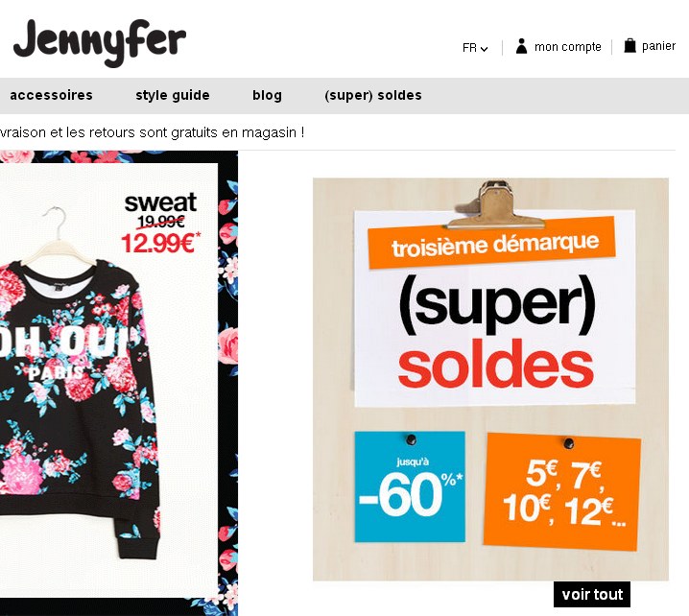Click the crossed-out 19.99€ price

161,222
